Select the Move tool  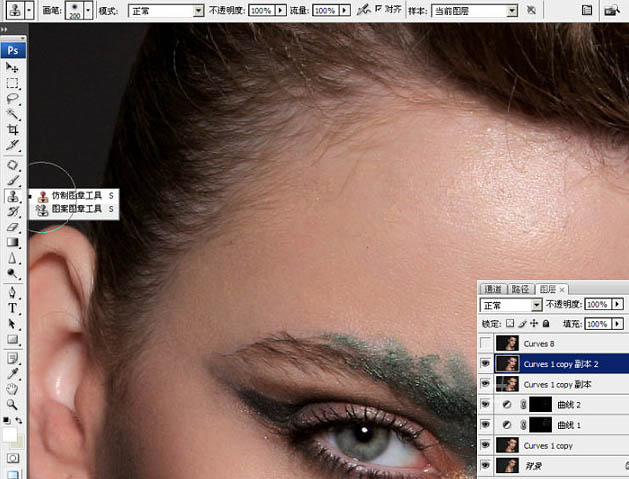click(12, 67)
